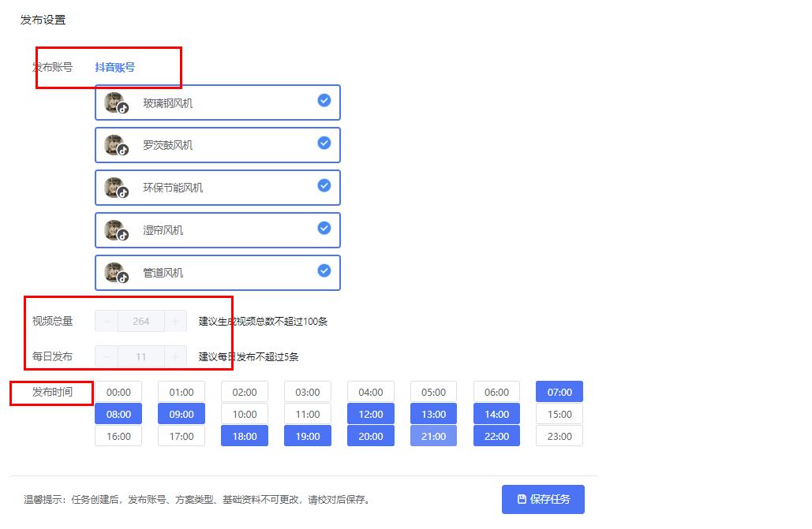Click the 湿帘风机 account avatar

115,229
